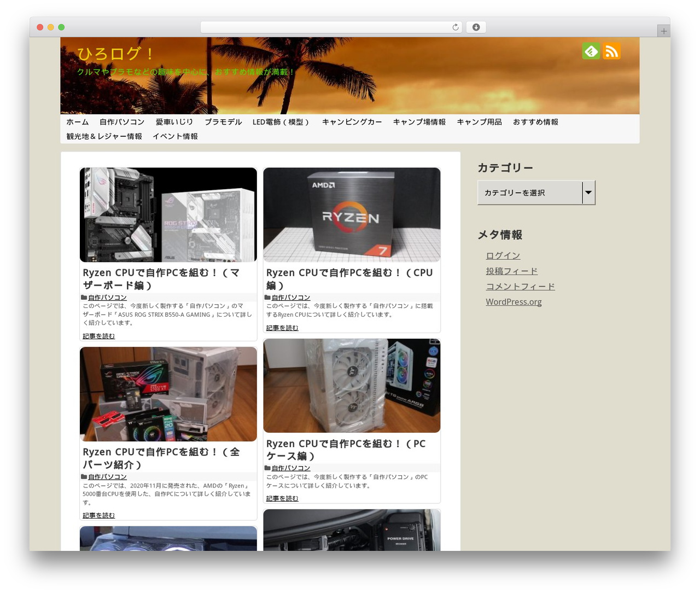700x593 pixels.
Task: Open the キャンピングカー menu item
Action: pyautogui.click(x=352, y=122)
